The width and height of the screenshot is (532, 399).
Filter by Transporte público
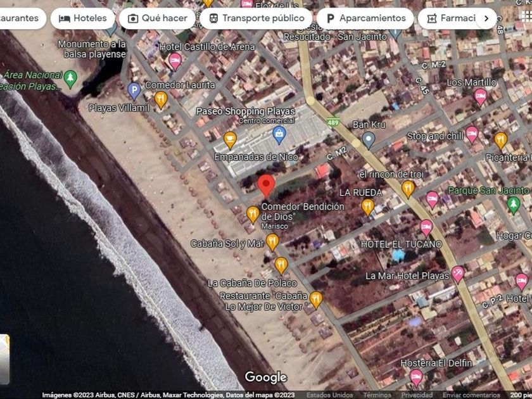pyautogui.click(x=256, y=18)
